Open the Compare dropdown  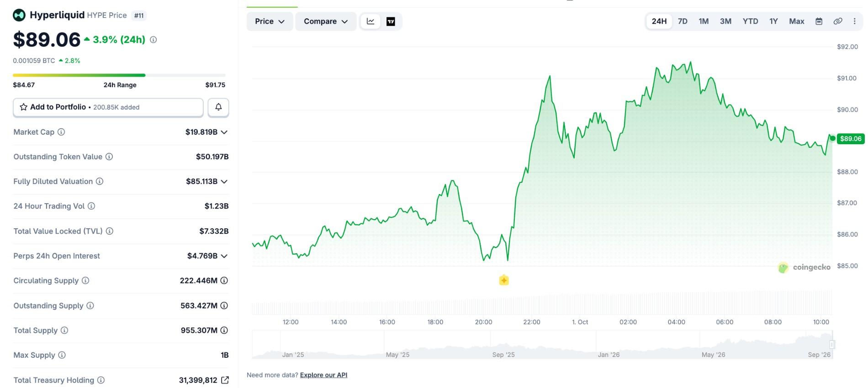pos(326,21)
